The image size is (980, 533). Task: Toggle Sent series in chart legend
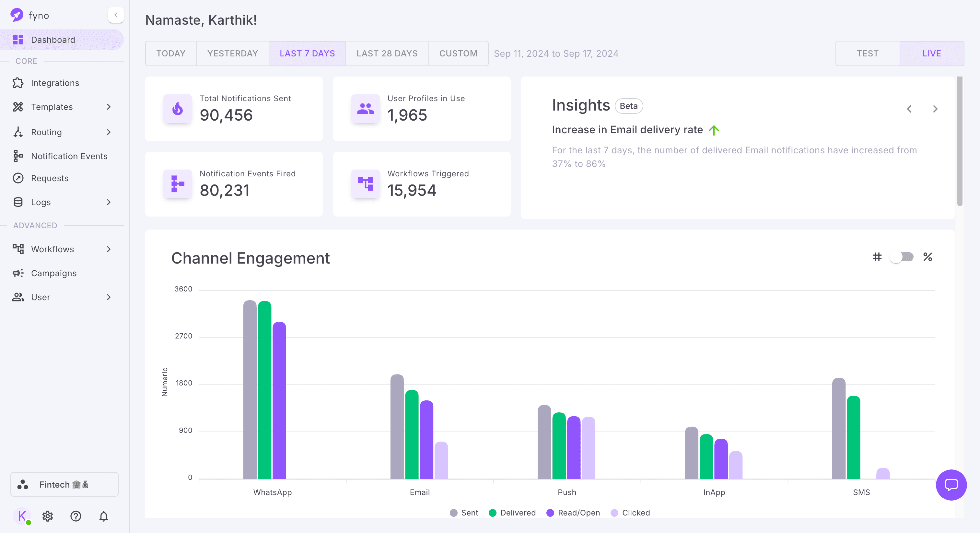point(463,513)
